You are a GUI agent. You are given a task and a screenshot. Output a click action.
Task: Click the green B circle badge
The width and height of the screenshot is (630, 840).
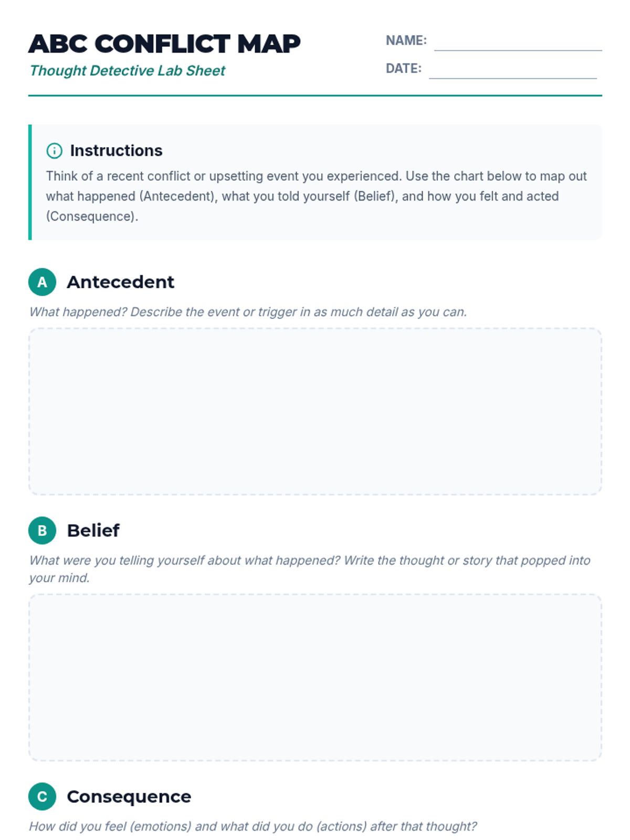(42, 530)
